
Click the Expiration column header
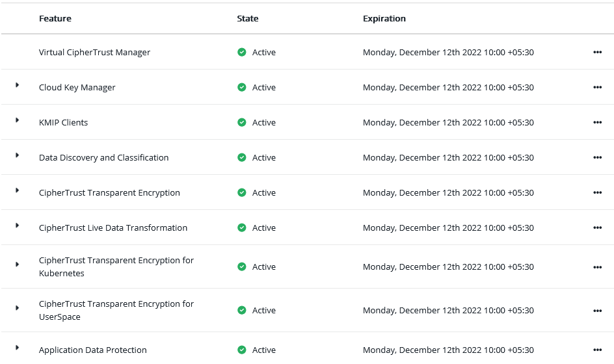tap(384, 19)
